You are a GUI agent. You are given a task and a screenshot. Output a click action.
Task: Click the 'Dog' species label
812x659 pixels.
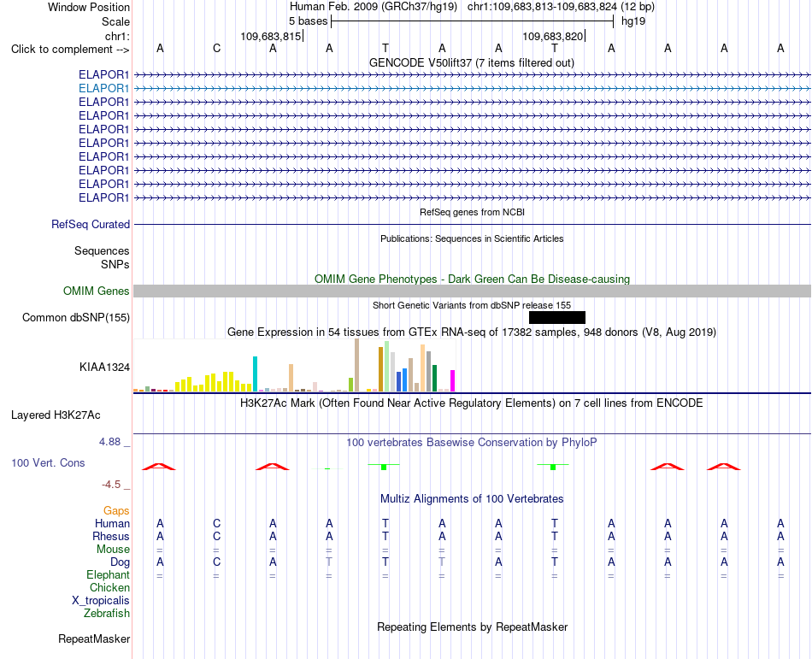coord(120,562)
